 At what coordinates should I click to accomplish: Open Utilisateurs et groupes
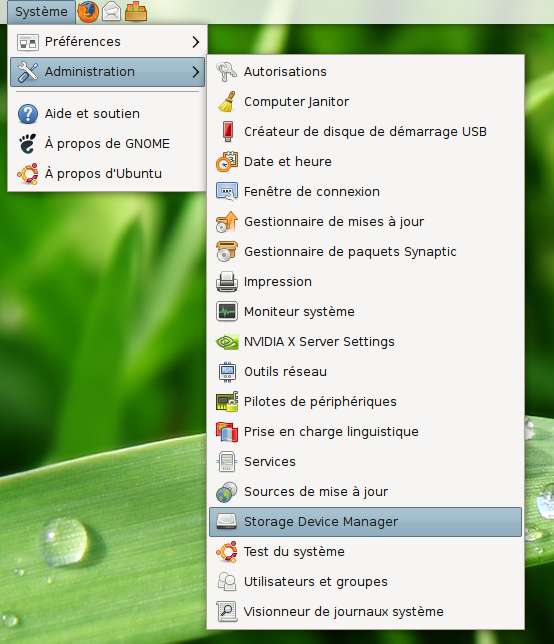coord(366,582)
